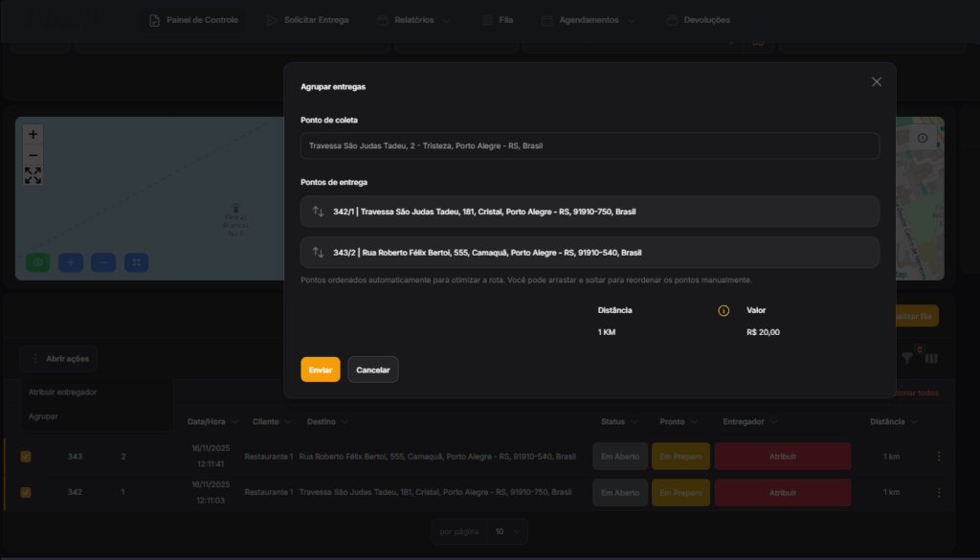Uncheck the checkbox for order 343
The image size is (980, 560).
[x=26, y=457]
